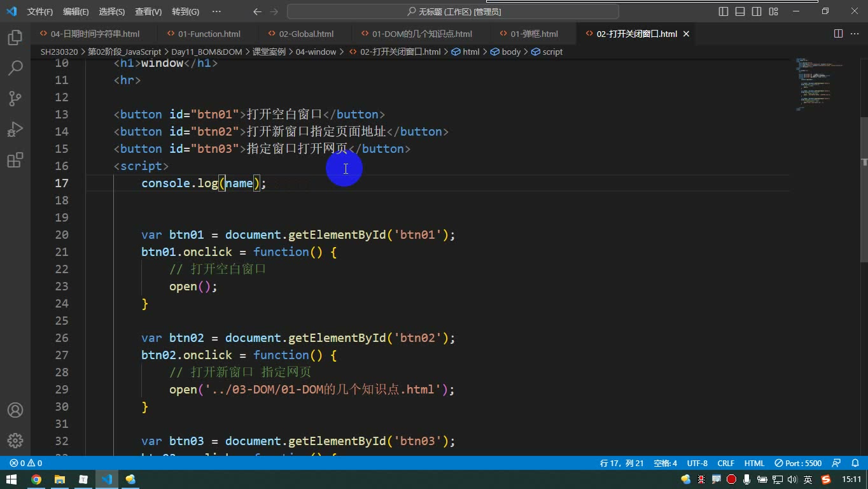
Task: Toggle the secondary sidebar visibility
Action: 757,11
